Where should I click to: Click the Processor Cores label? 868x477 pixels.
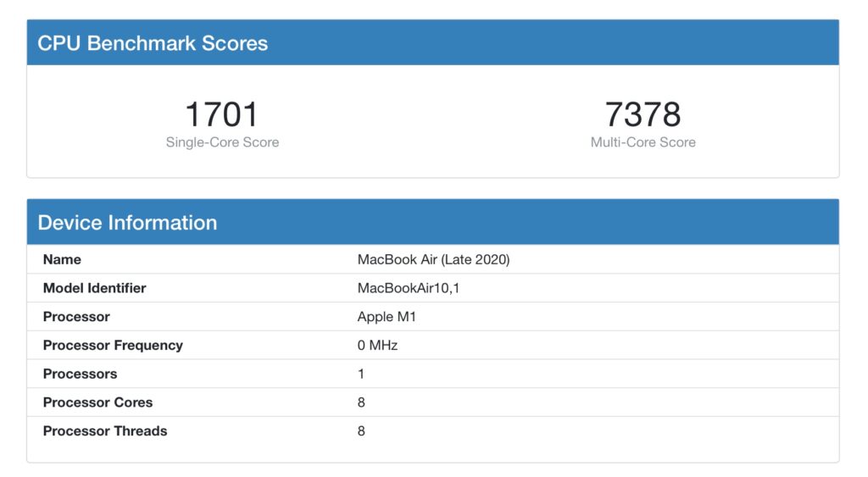pyautogui.click(x=98, y=402)
